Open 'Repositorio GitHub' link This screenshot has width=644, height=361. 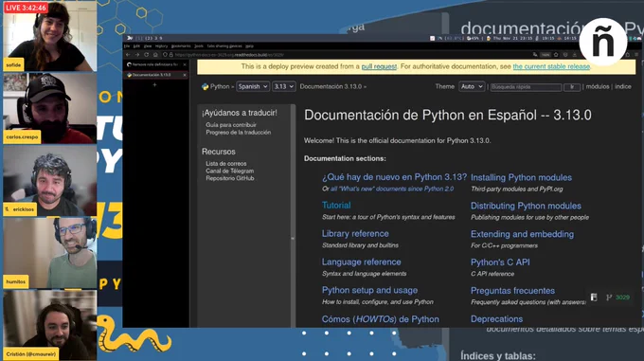point(230,178)
